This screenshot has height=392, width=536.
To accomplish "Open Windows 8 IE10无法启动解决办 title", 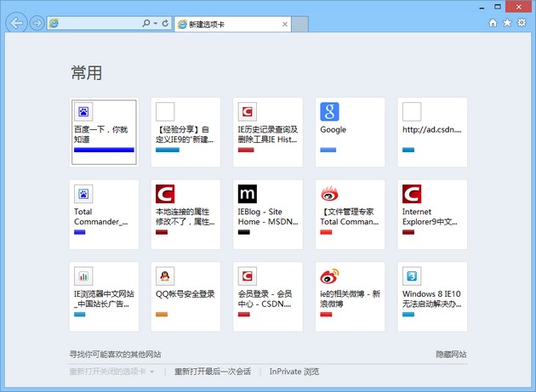I will pyautogui.click(x=432, y=299).
